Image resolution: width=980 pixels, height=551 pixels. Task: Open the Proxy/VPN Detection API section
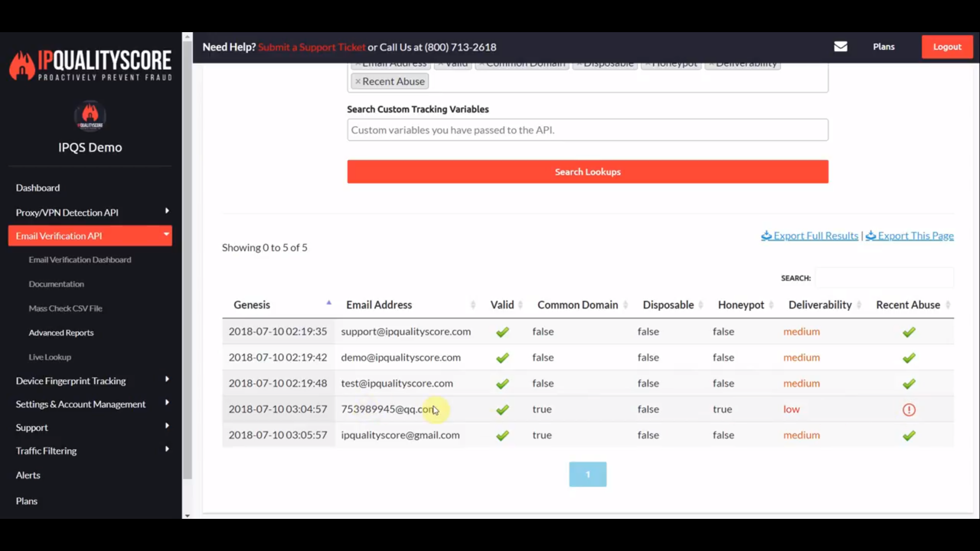pos(89,212)
